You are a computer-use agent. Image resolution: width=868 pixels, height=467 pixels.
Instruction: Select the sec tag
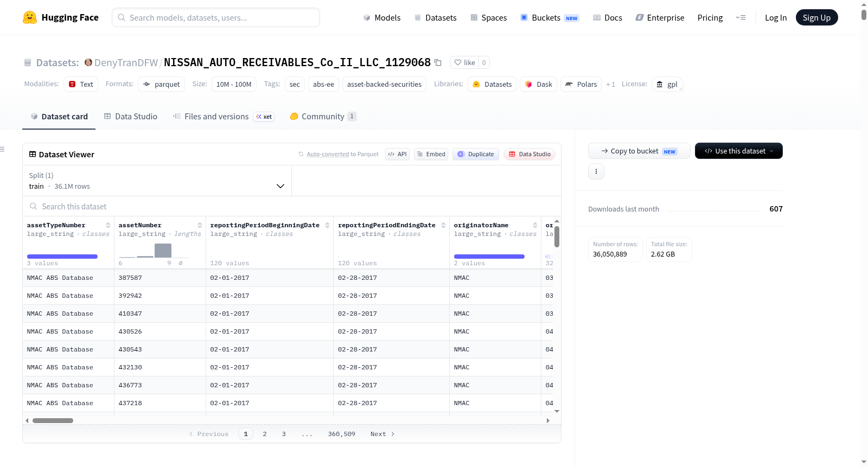pos(295,84)
